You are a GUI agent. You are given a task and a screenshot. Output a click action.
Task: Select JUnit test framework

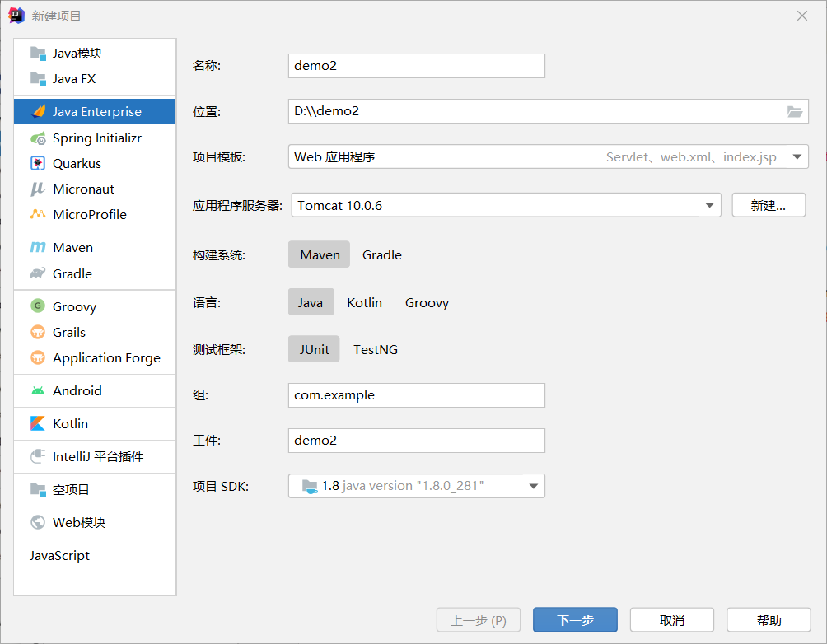[x=314, y=349]
